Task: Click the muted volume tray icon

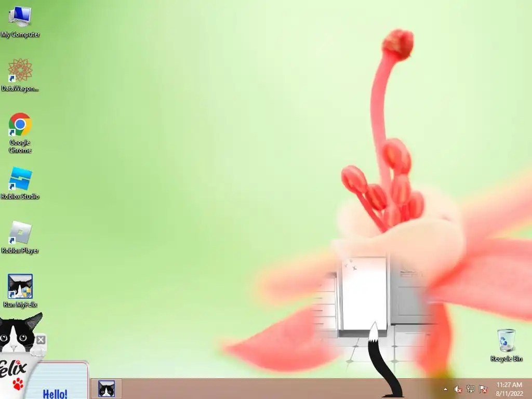Action: [x=458, y=389]
